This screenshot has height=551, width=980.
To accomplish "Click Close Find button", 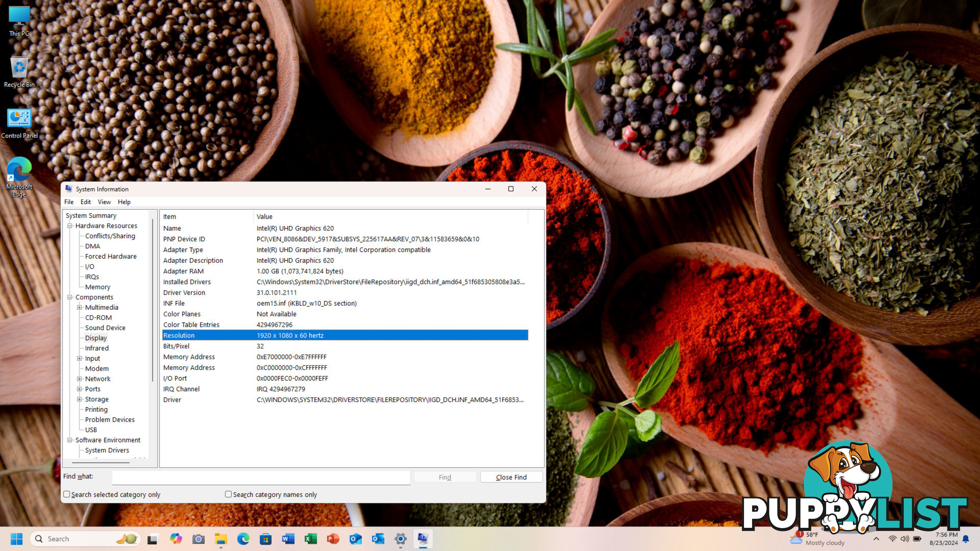I will 511,477.
